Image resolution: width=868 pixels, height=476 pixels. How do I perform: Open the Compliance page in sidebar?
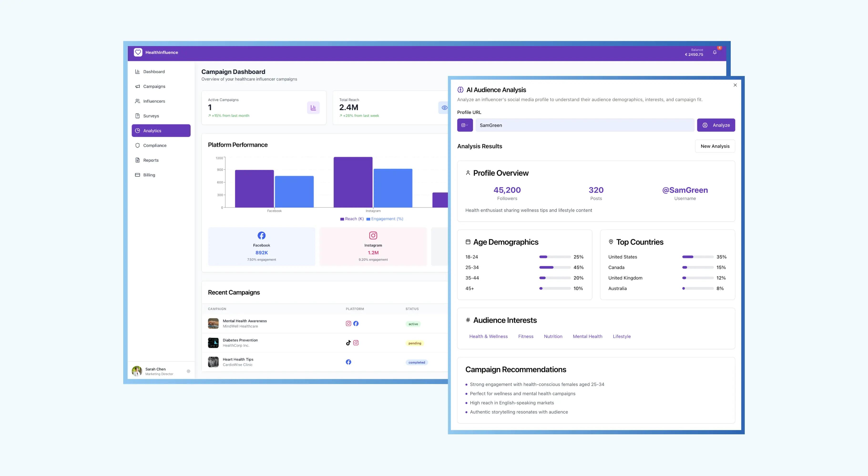pos(155,146)
